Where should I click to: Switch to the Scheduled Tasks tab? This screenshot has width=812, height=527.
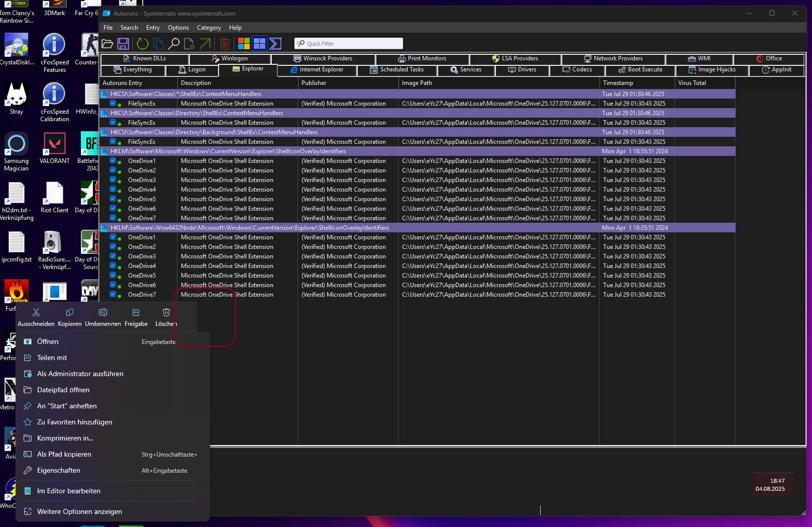click(397, 70)
